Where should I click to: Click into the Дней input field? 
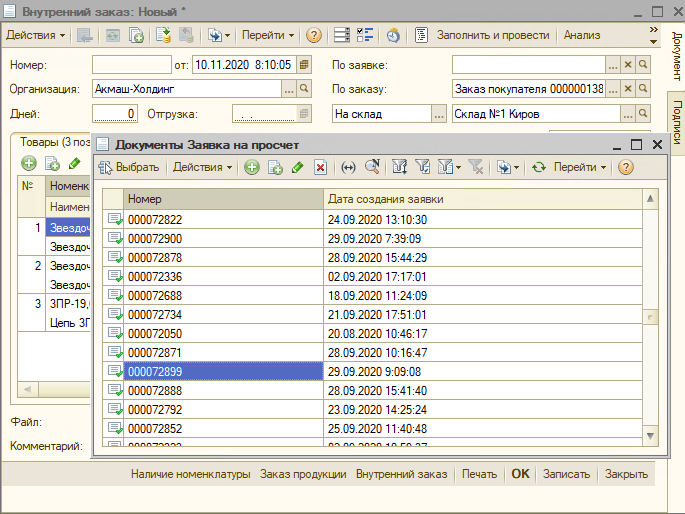pos(115,114)
